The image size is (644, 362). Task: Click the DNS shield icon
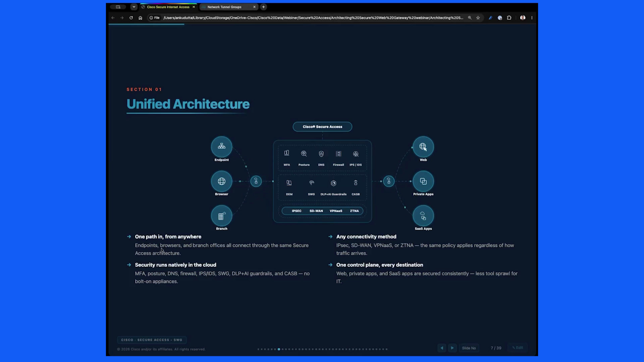[321, 154]
